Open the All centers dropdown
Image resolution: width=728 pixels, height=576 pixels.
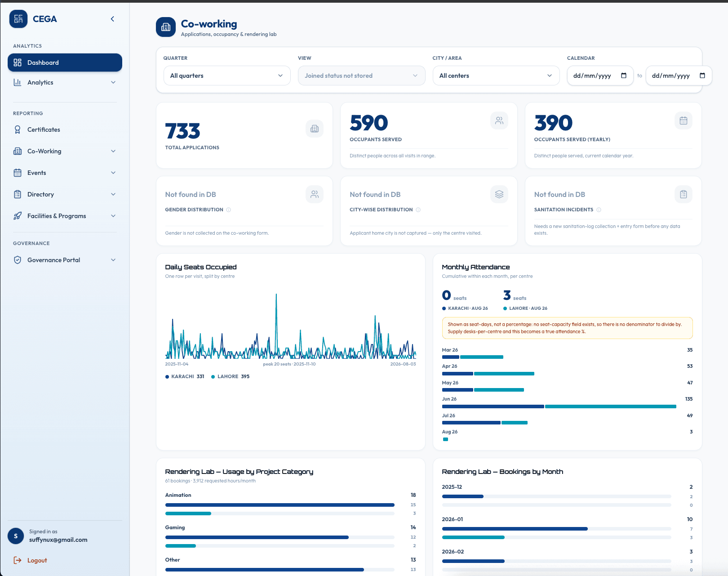click(496, 76)
